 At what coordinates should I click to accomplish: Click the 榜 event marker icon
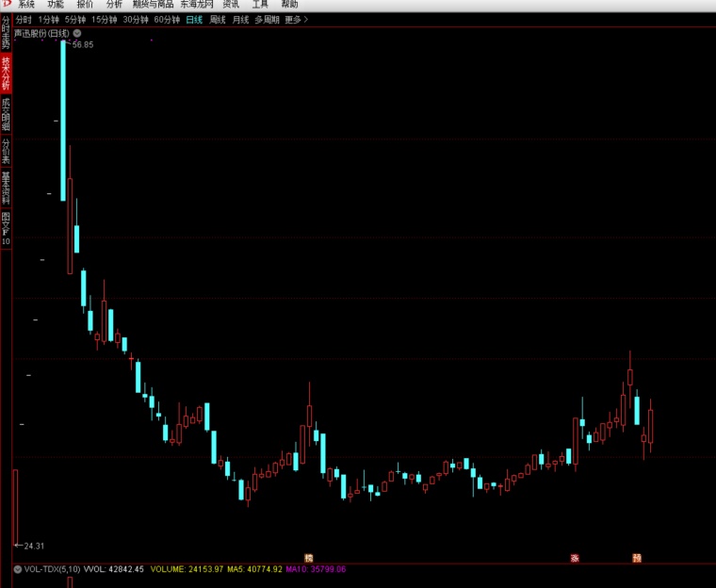[x=309, y=558]
